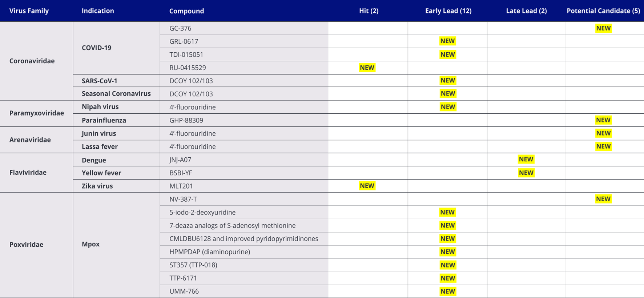Click DCOY 102/103 in the Seasonal Coronavirus row
644x298 pixels.
[x=191, y=94]
